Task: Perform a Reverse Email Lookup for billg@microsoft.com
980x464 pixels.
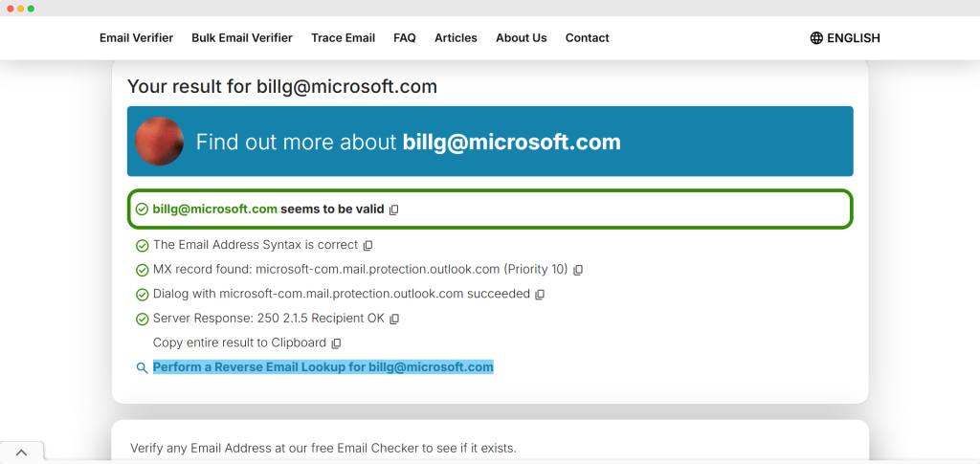Action: 323,367
